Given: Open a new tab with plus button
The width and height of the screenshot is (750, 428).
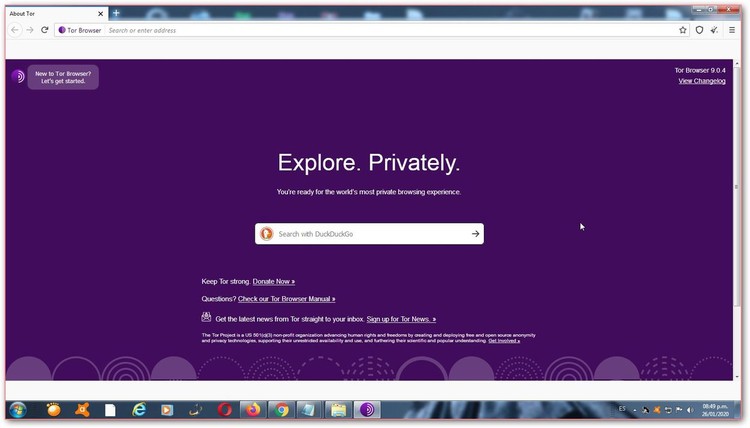Looking at the screenshot, I should [x=116, y=13].
